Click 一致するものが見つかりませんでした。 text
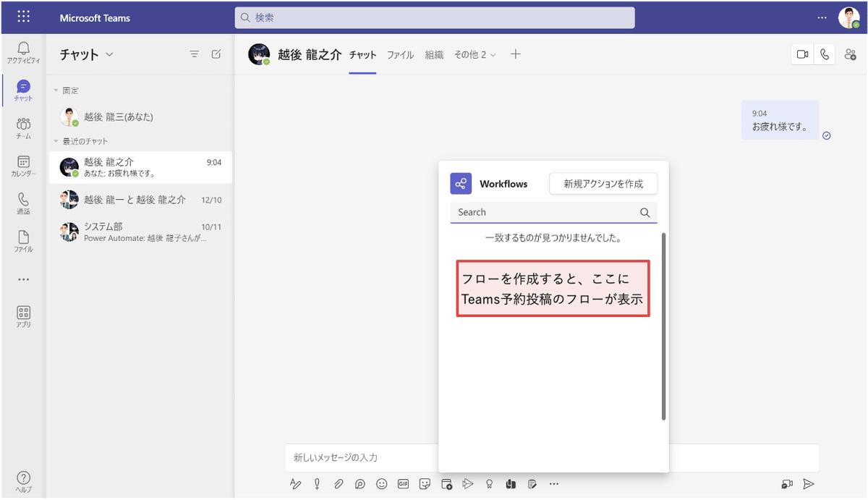Image resolution: width=868 pixels, height=500 pixels. coord(553,237)
